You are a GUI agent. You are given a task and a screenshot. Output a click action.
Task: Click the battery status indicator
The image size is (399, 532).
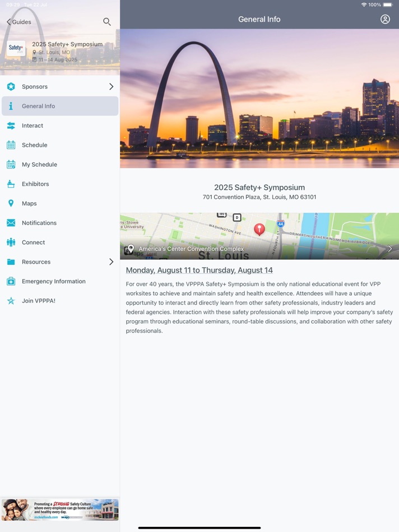pos(388,4)
